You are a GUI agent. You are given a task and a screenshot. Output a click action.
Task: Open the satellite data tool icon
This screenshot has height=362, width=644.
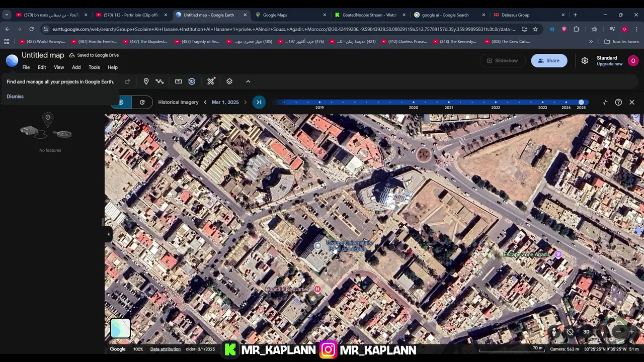tap(211, 81)
